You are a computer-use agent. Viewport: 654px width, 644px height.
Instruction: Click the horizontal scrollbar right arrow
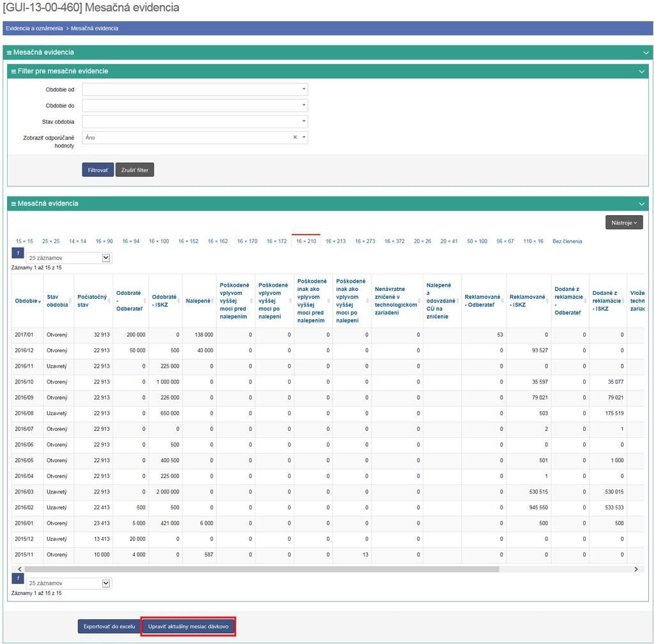tap(635, 569)
